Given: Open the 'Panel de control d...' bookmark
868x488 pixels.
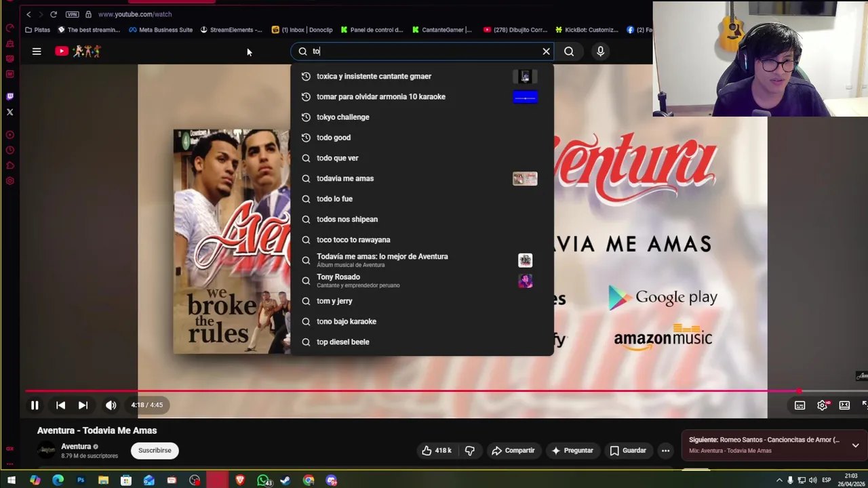Looking at the screenshot, I should coord(372,30).
